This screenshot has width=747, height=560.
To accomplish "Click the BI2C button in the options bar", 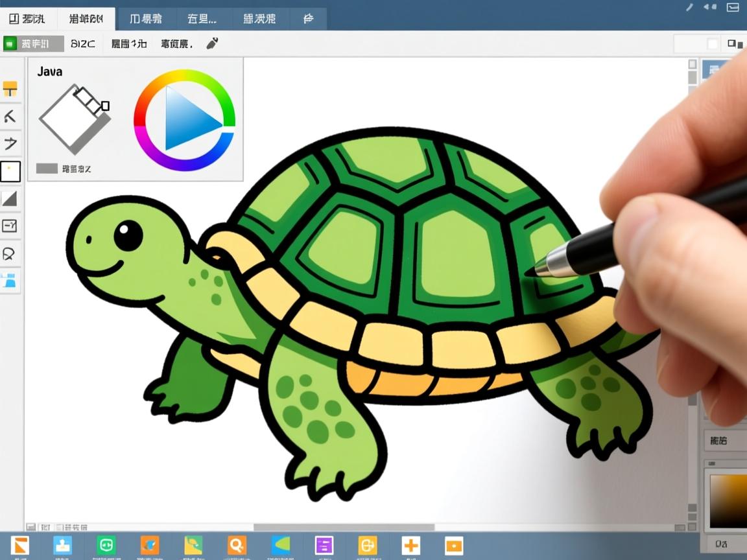I will pyautogui.click(x=83, y=44).
